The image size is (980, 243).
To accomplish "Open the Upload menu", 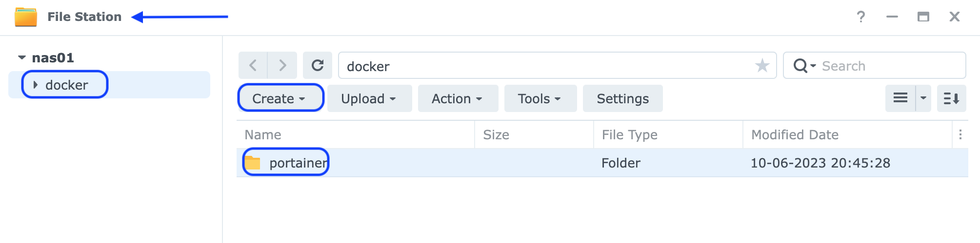I will (x=369, y=98).
